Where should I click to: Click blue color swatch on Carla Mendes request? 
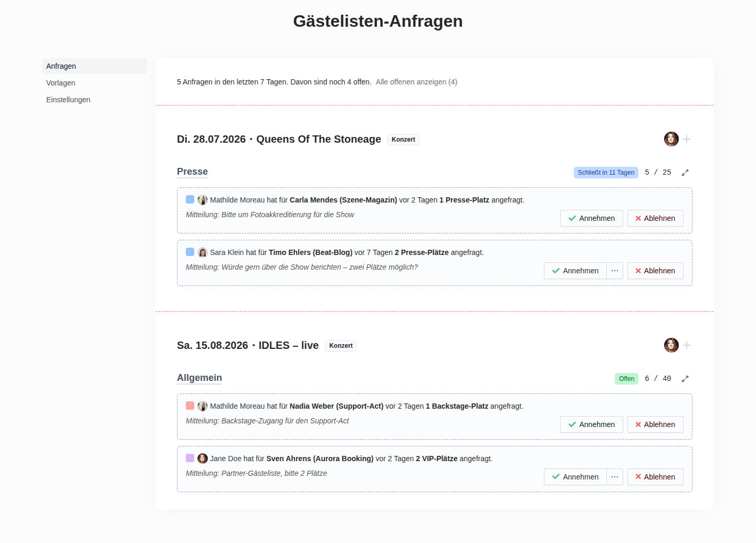click(x=190, y=199)
